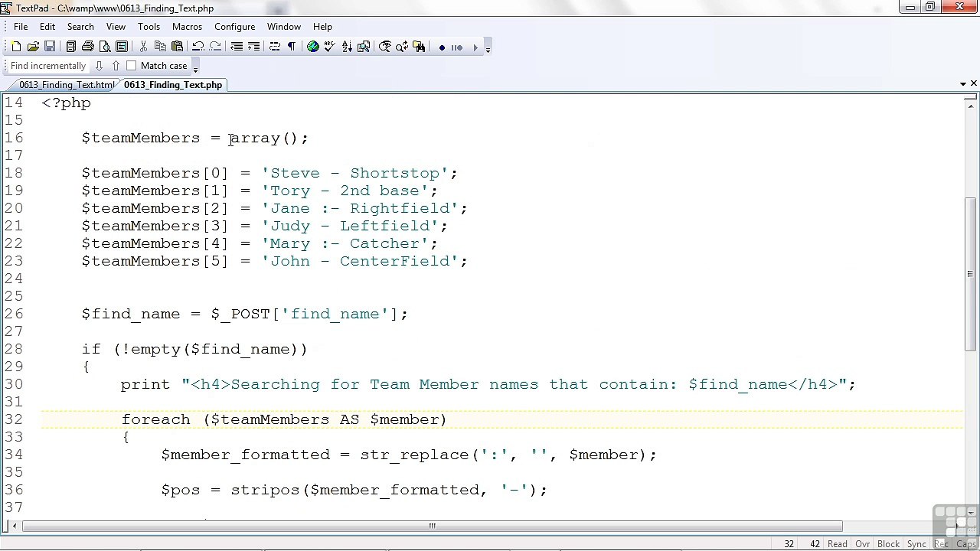Image resolution: width=980 pixels, height=551 pixels.
Task: Click the Find incrementally input field
Action: [48, 66]
